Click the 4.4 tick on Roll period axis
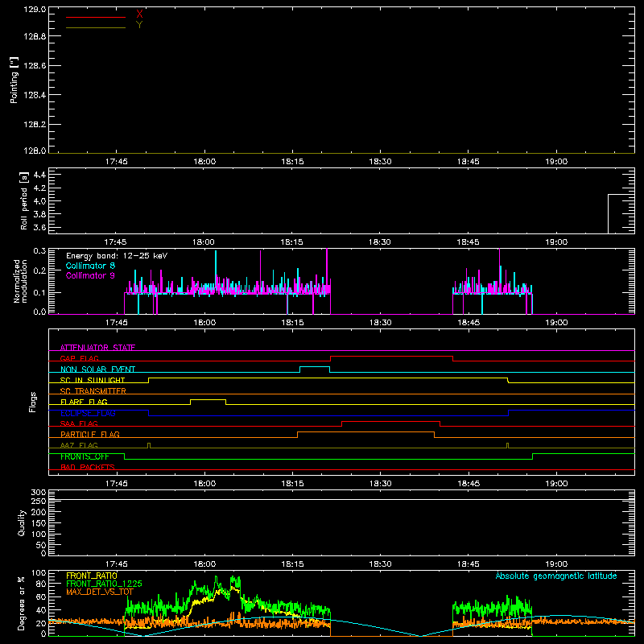Screen dimensions: 644x644 [39, 175]
